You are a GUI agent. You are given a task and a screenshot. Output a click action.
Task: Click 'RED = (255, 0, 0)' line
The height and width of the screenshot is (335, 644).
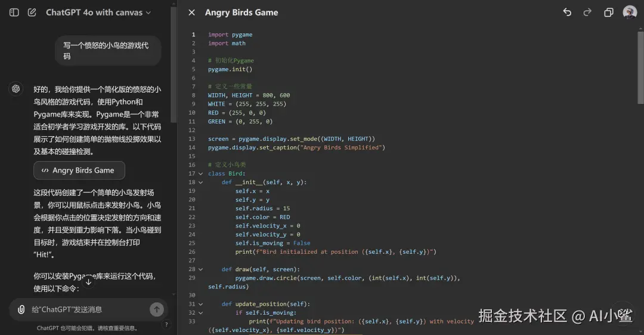[x=237, y=112]
